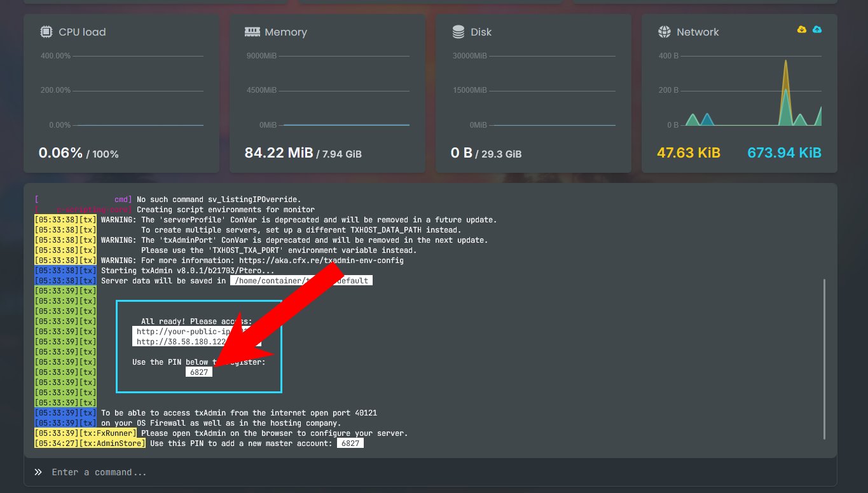The height and width of the screenshot is (493, 868).
Task: Click the console prompt chevrons icon
Action: click(38, 472)
